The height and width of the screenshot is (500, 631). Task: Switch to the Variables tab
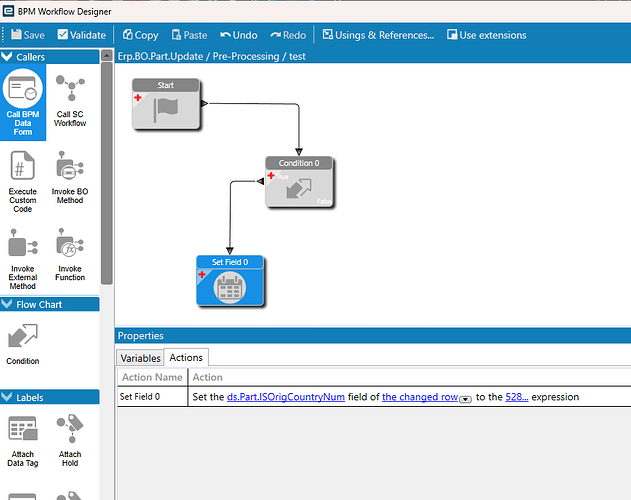[x=140, y=358]
